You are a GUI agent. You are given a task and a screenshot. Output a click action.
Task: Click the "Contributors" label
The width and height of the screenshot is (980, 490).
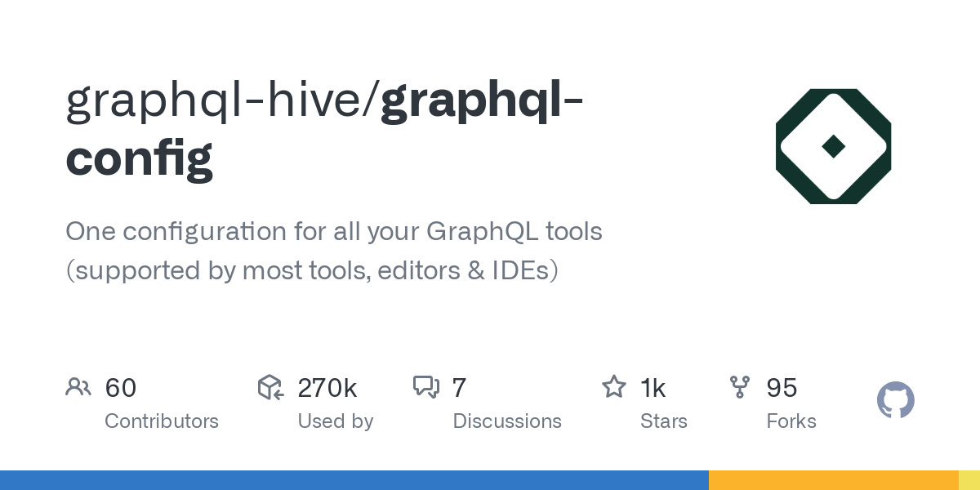point(162,421)
